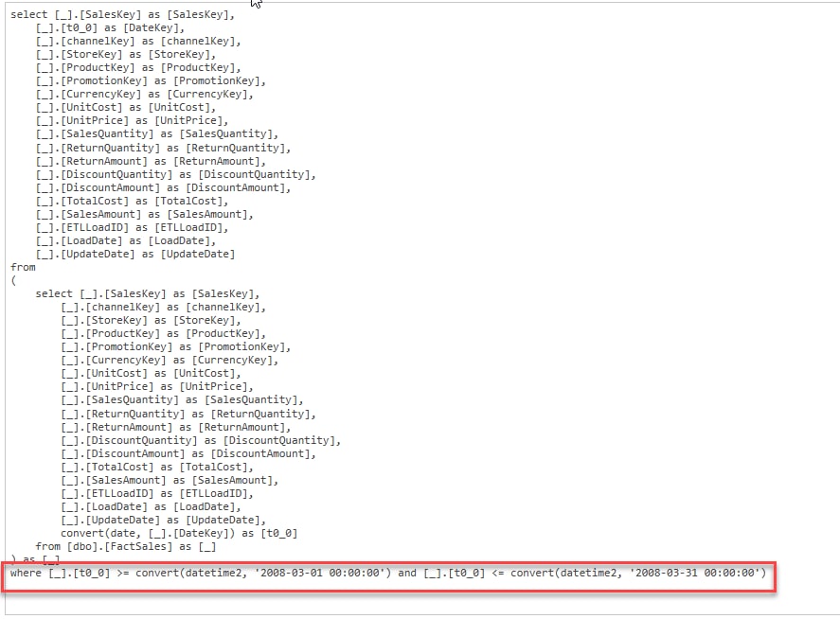
Task: Click the "and" keyword in the where clause
Action: [407, 573]
